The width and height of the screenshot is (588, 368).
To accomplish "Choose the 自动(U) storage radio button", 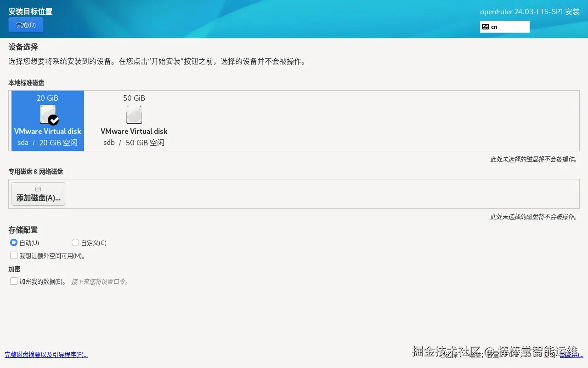I will click(14, 242).
